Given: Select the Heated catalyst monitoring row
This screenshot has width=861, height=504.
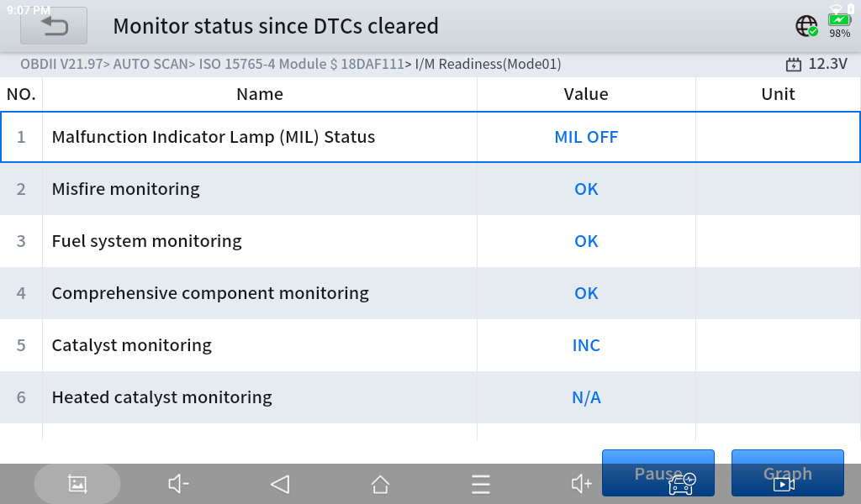Looking at the screenshot, I should [x=430, y=397].
